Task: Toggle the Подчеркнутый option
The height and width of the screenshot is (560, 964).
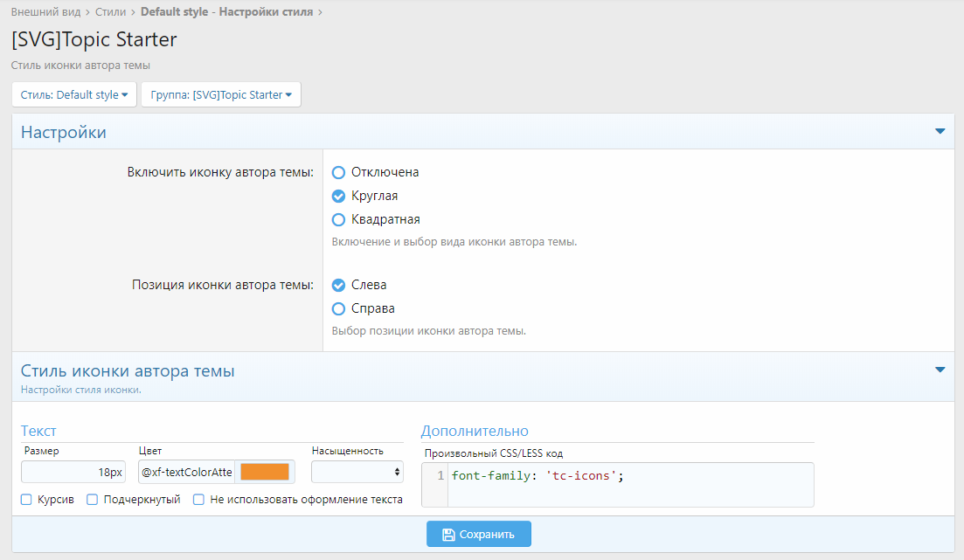Action: coord(92,499)
